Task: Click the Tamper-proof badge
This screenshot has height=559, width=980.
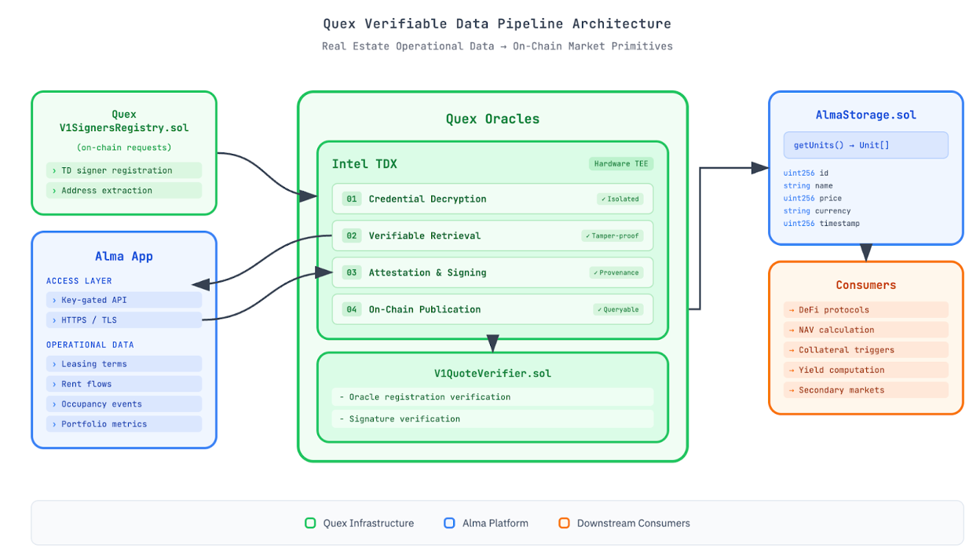Action: pyautogui.click(x=613, y=236)
